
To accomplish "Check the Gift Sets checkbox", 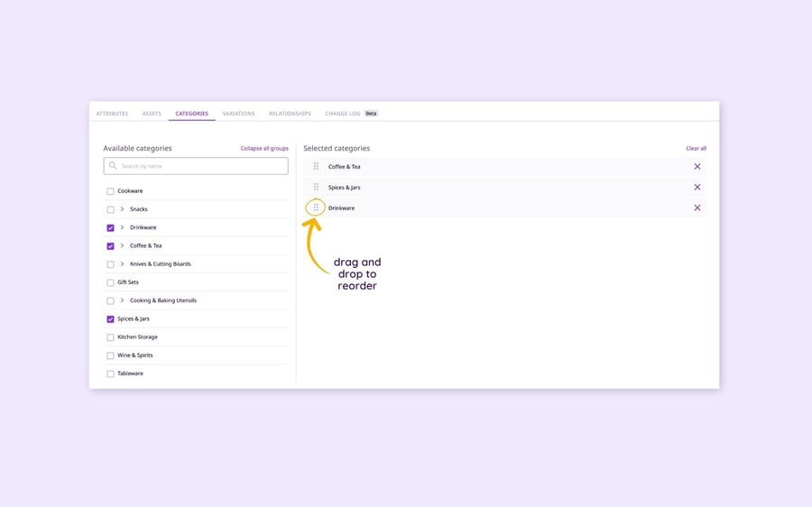I will coord(110,282).
